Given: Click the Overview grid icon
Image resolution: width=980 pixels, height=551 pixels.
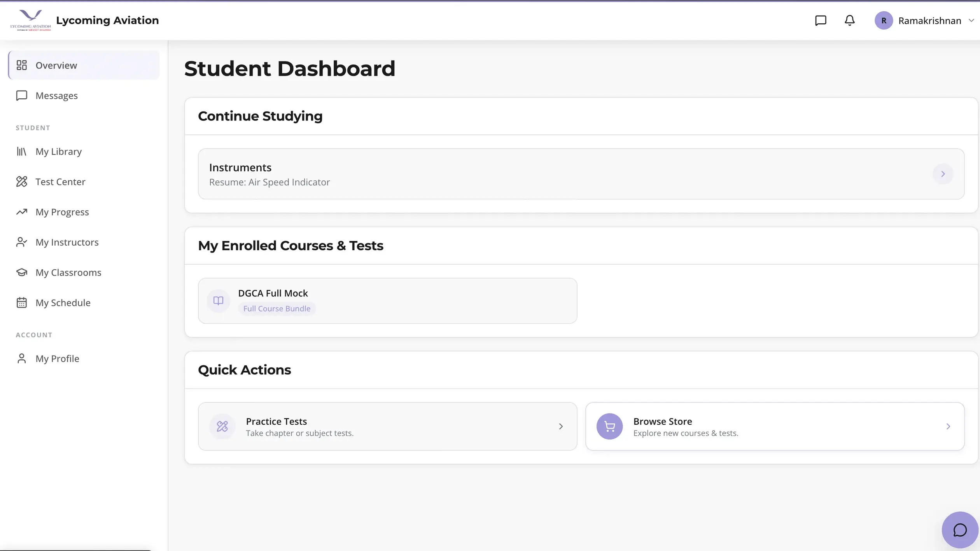Looking at the screenshot, I should point(22,65).
